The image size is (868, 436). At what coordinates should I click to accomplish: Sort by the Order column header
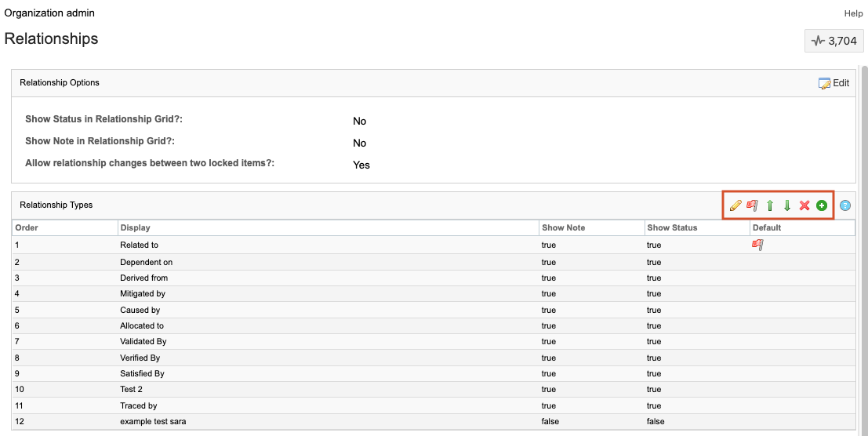click(x=65, y=227)
